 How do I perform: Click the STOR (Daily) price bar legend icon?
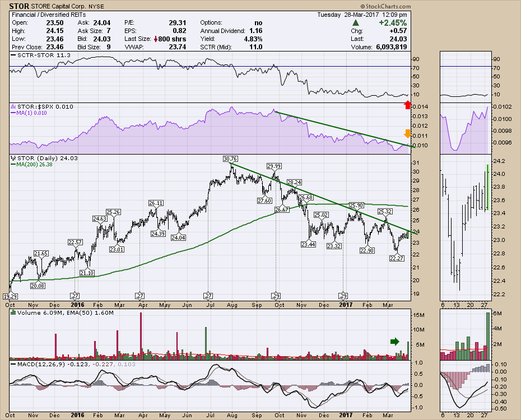coord(13,158)
